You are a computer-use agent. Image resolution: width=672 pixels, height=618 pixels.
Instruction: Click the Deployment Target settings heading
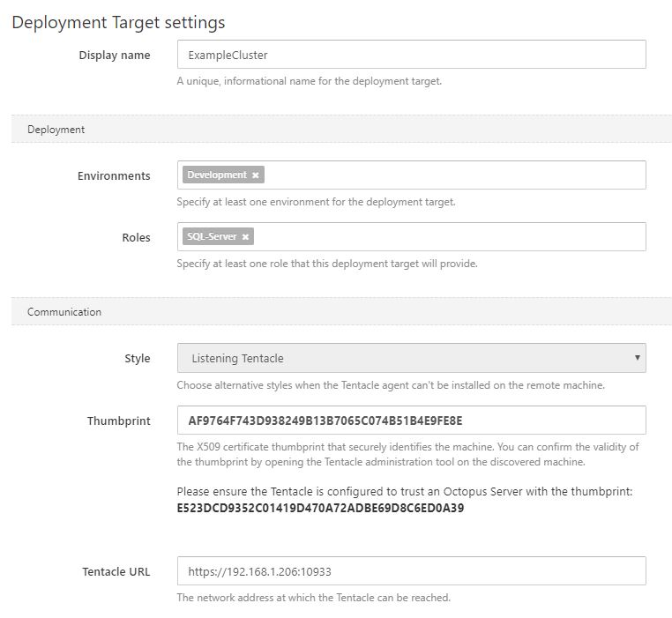point(118,22)
